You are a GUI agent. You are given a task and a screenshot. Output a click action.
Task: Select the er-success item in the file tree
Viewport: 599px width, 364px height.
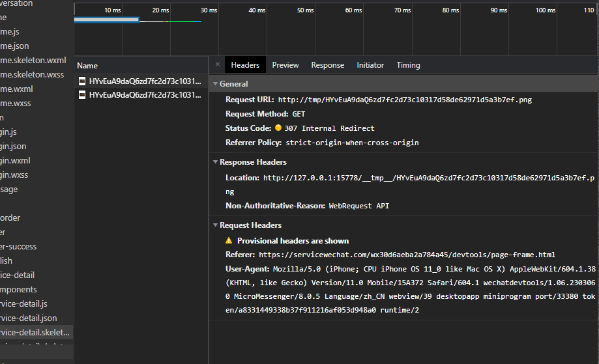18,247
